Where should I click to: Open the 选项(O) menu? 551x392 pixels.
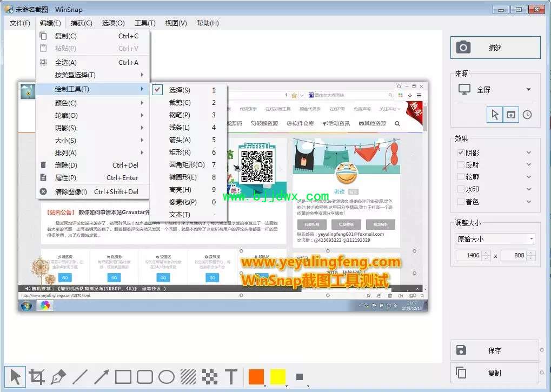[113, 23]
